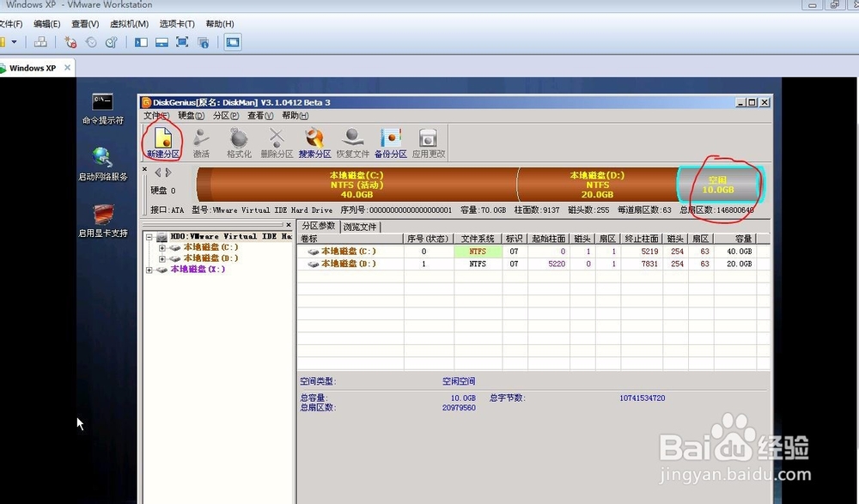Collapse the HD0 VMware Virtual IDE node
This screenshot has height=504, width=859.
point(149,237)
